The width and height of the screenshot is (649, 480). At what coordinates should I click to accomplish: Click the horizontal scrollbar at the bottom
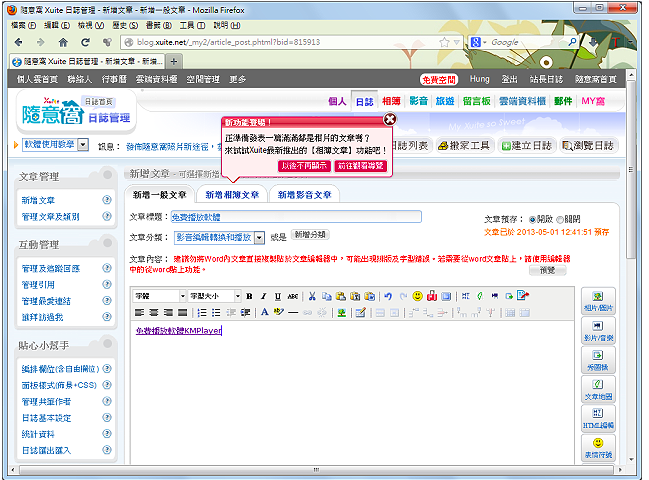pos(316,470)
